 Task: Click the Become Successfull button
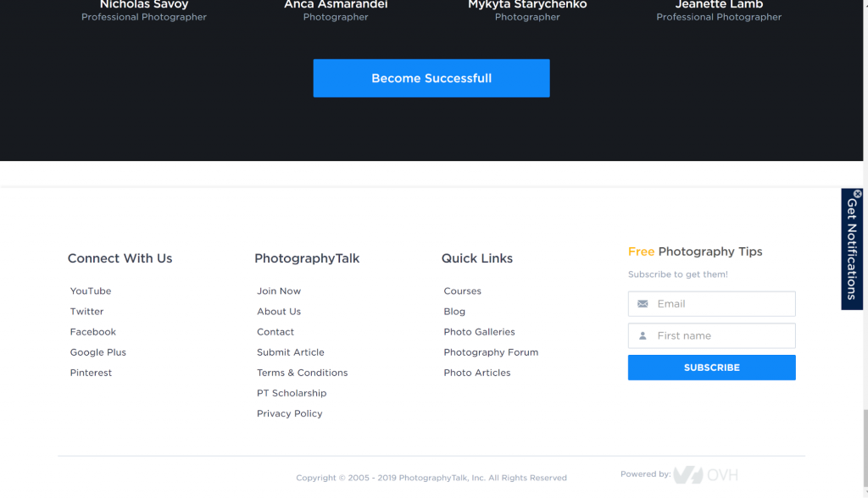pos(431,78)
